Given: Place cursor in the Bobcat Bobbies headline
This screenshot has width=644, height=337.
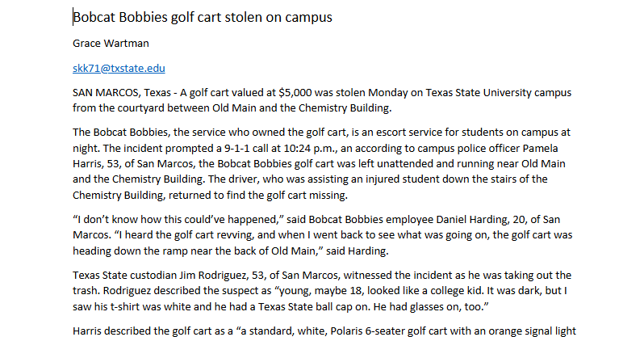Looking at the screenshot, I should coord(203,17).
